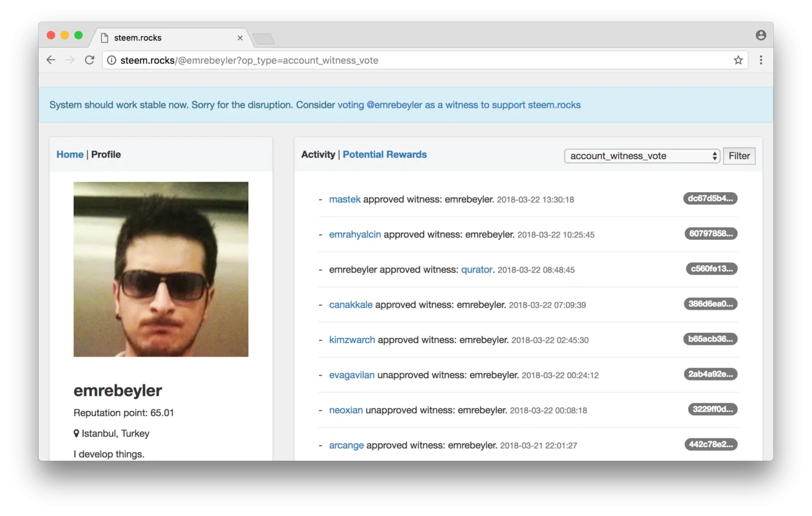
Task: Visit kimzwarch's profile link
Action: (x=352, y=339)
